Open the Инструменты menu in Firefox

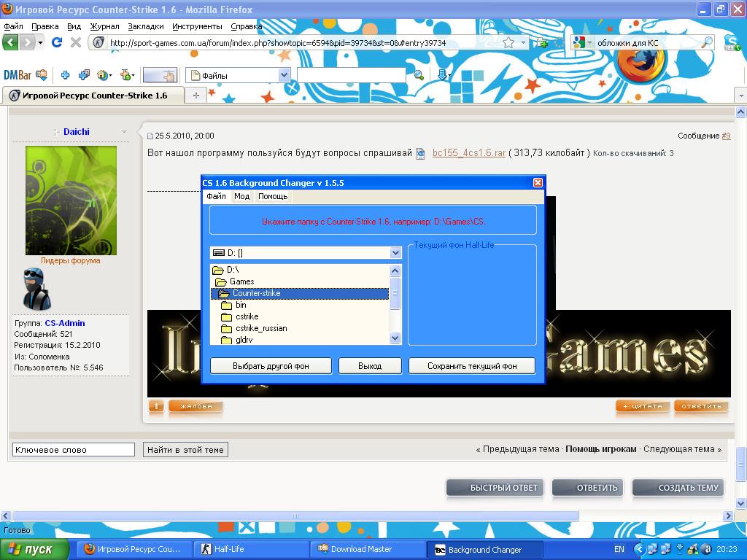point(197,26)
